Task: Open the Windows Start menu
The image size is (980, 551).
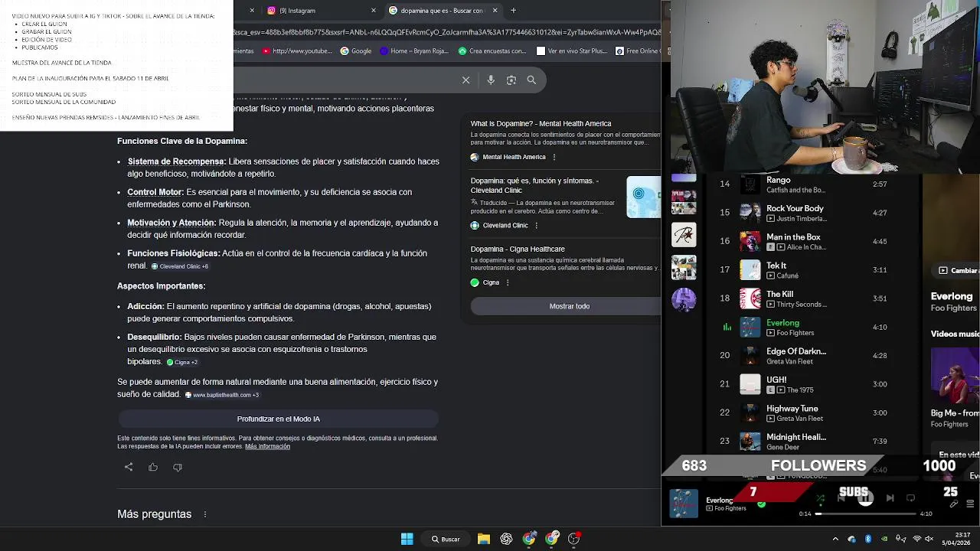Action: (407, 539)
